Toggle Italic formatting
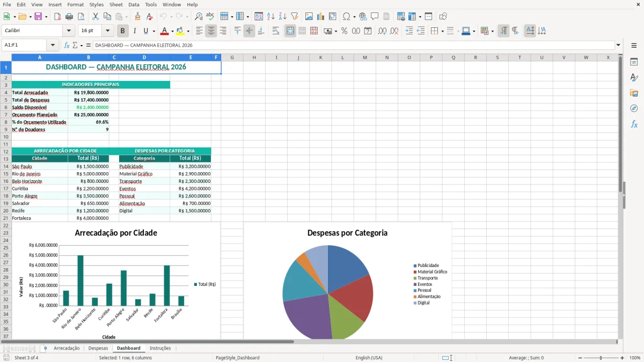This screenshot has width=644, height=362. pyautogui.click(x=134, y=31)
